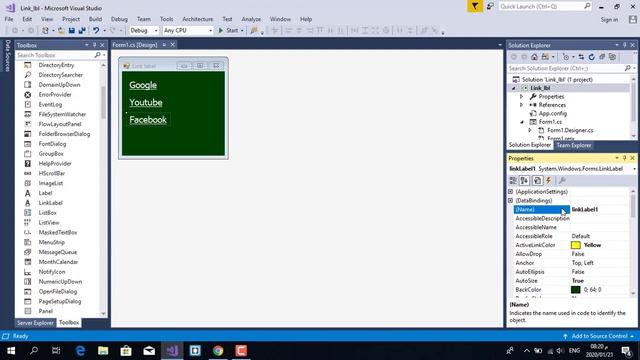
Task: Expand the (ApplicationSettings) property group
Action: 511,191
